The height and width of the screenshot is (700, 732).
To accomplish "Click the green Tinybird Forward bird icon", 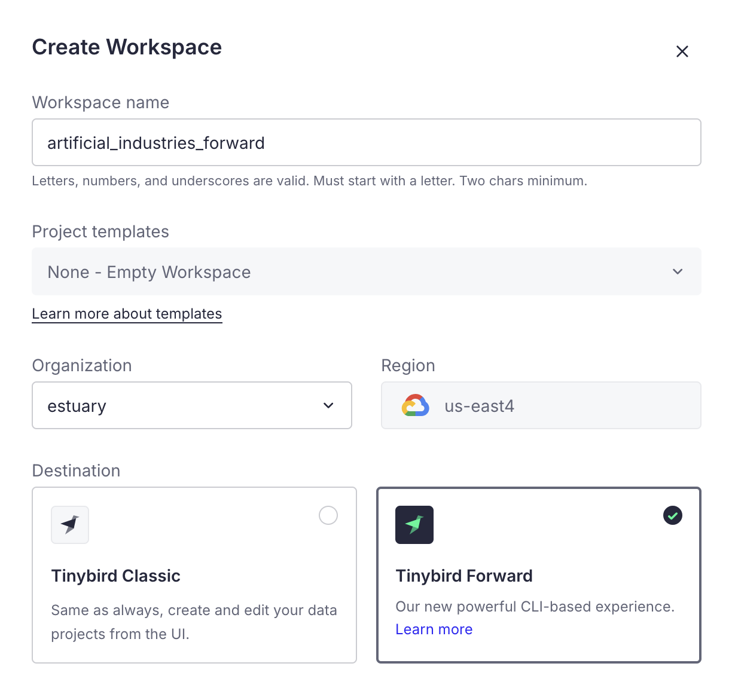I will pos(414,524).
